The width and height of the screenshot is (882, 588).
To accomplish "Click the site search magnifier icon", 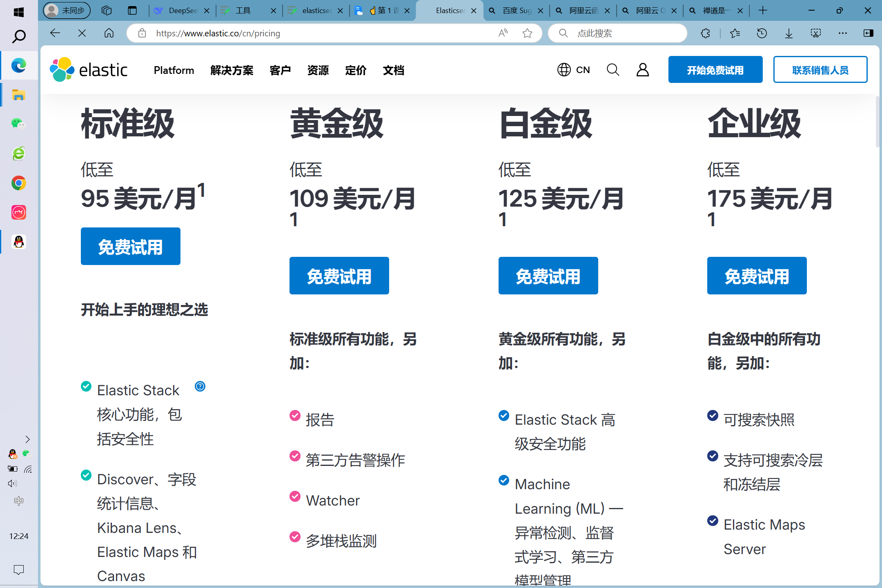I will click(x=613, y=70).
